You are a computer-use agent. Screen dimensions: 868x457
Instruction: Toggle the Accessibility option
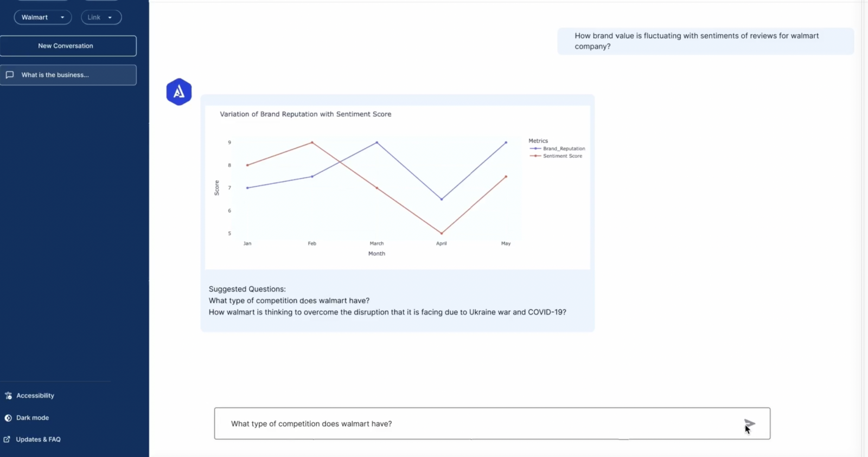[36, 395]
